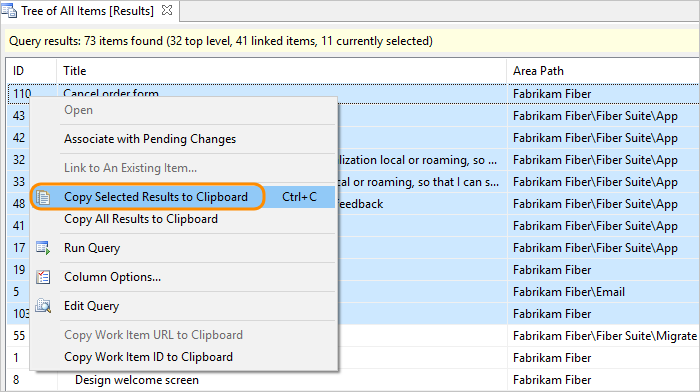Choose Copy Selected Results to Clipboard
Image resolution: width=700 pixels, height=392 pixels.
coord(183,197)
